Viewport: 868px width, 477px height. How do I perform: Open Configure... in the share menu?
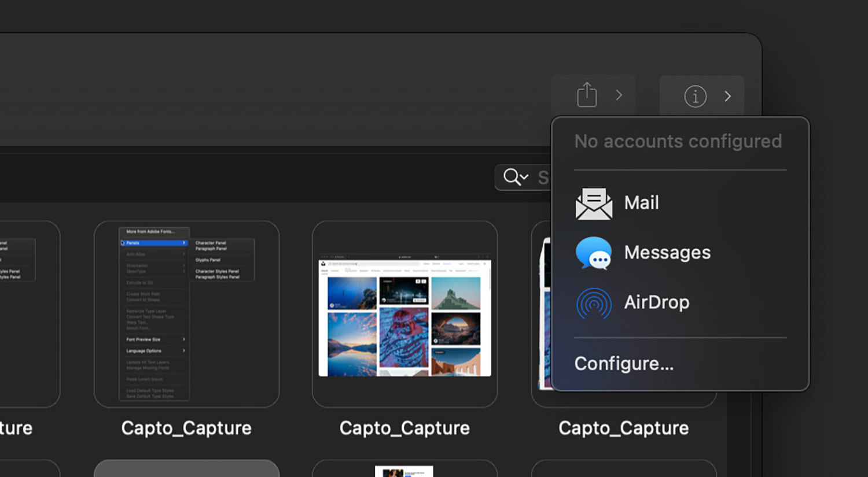point(624,364)
